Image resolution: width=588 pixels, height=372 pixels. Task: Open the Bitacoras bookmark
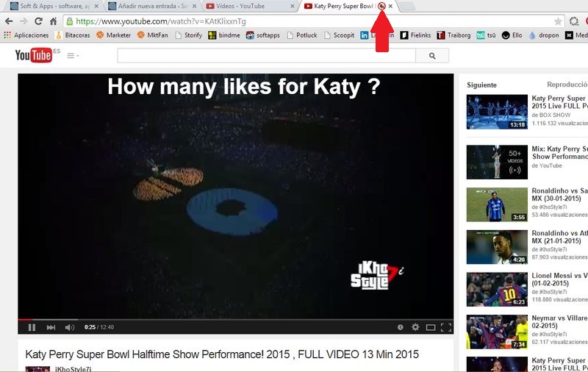click(x=73, y=35)
